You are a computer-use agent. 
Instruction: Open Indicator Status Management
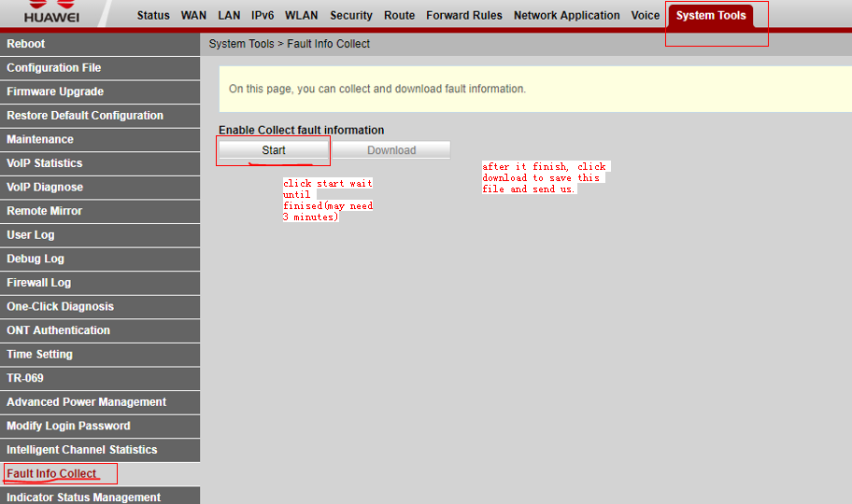[83, 497]
